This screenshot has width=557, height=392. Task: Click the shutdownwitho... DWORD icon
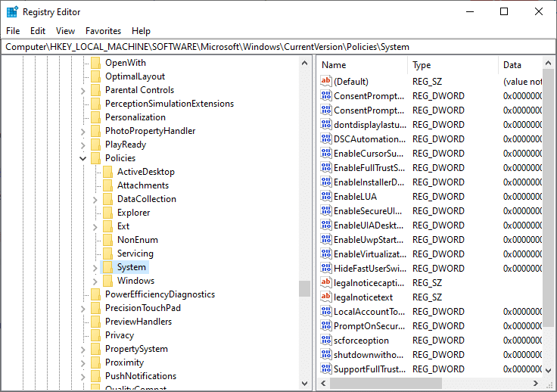[325, 354]
